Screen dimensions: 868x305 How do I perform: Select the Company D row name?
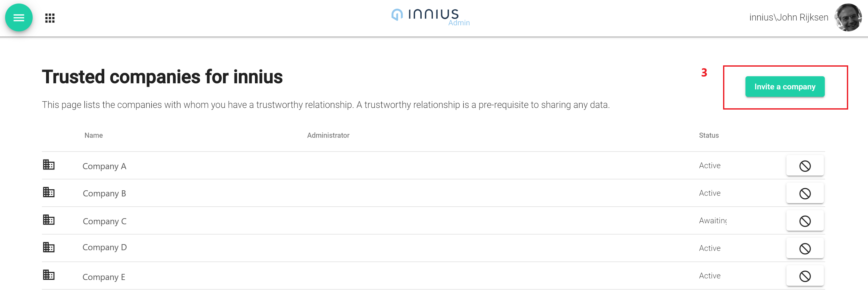coord(104,247)
